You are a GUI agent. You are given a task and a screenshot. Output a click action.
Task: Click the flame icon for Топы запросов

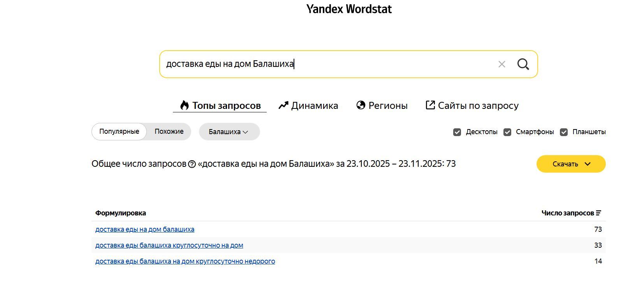point(184,105)
